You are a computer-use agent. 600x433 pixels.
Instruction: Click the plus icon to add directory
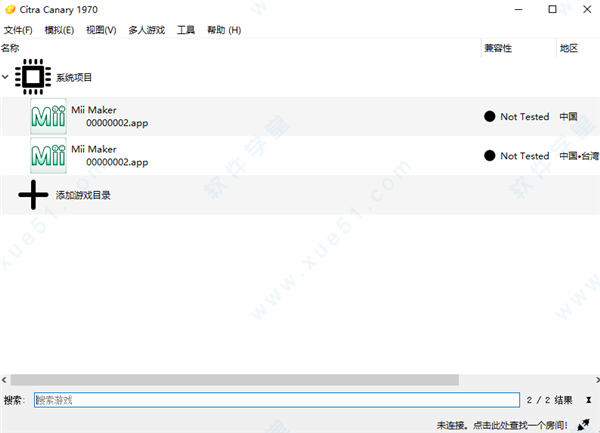pyautogui.click(x=33, y=195)
